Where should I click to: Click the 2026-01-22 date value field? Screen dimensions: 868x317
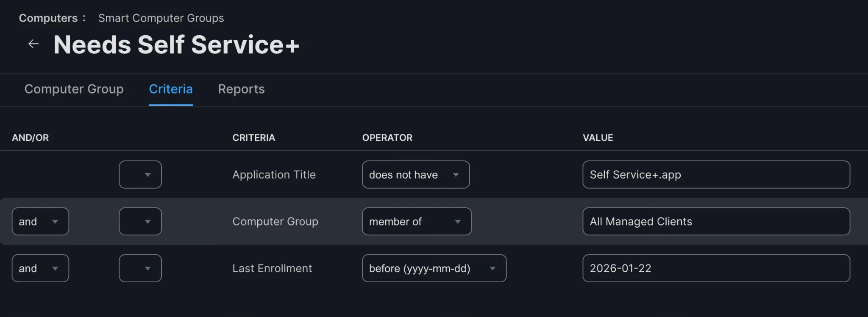pos(716,268)
